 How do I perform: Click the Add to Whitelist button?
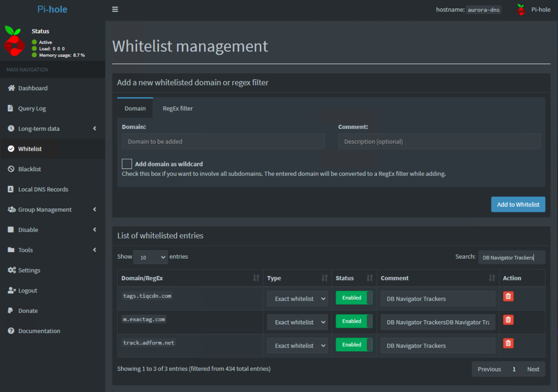pyautogui.click(x=518, y=204)
